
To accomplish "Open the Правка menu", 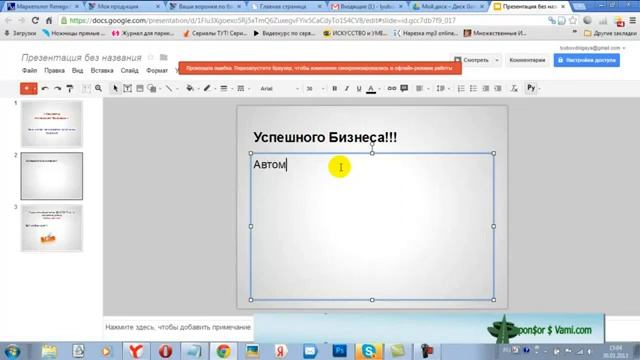I will tap(54, 71).
